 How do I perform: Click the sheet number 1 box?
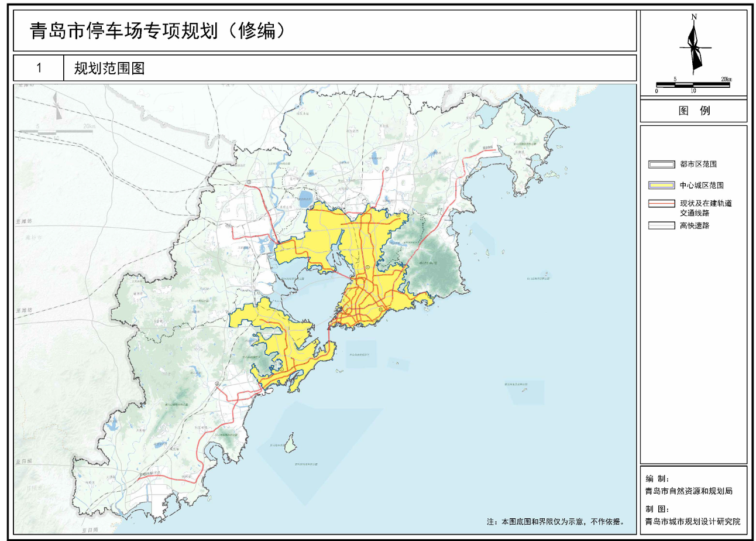39,69
